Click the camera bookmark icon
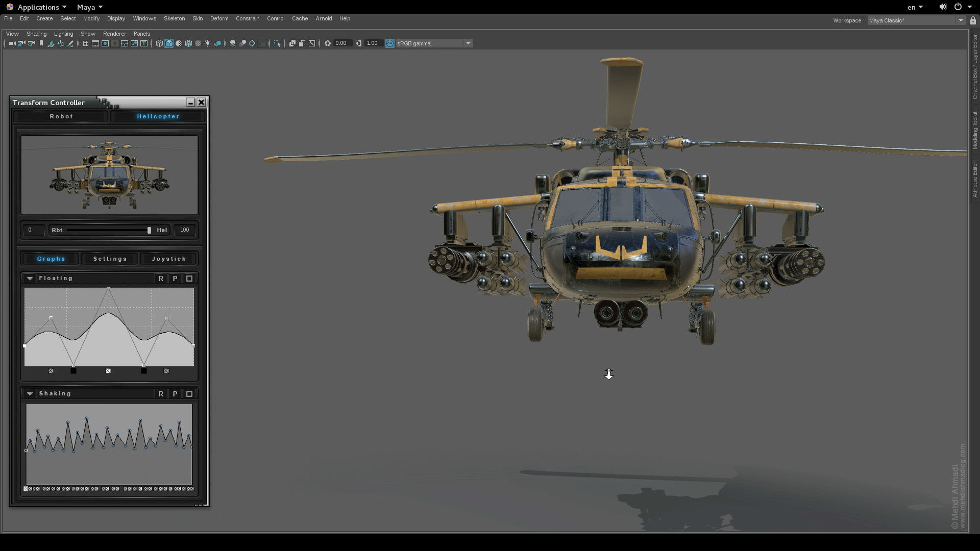The width and height of the screenshot is (980, 551). [41, 43]
